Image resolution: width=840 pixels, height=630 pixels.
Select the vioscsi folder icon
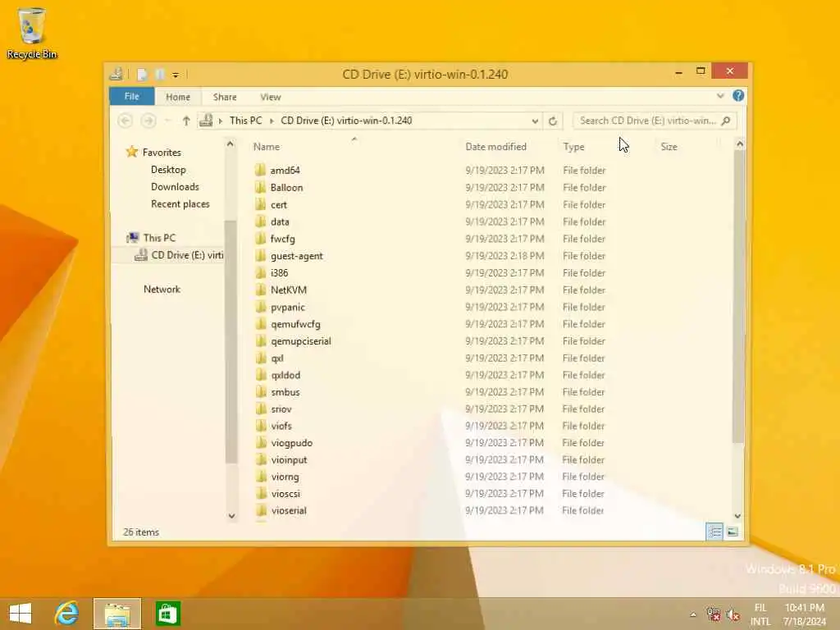[x=260, y=493]
